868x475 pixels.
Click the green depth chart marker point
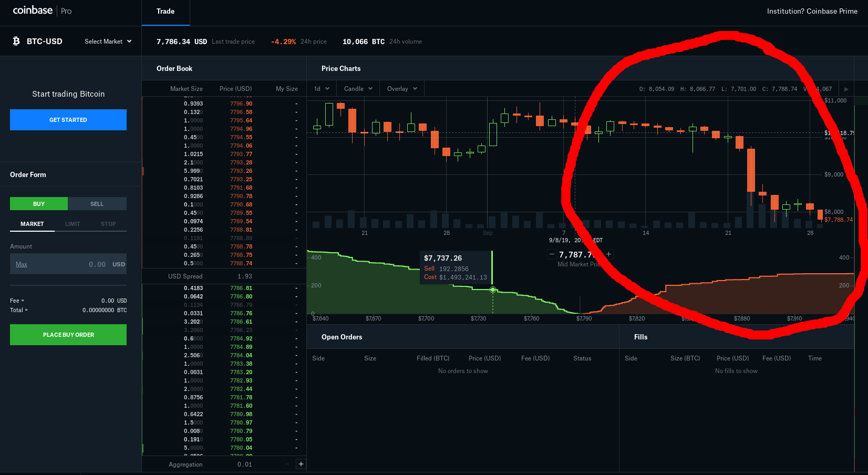pos(493,290)
